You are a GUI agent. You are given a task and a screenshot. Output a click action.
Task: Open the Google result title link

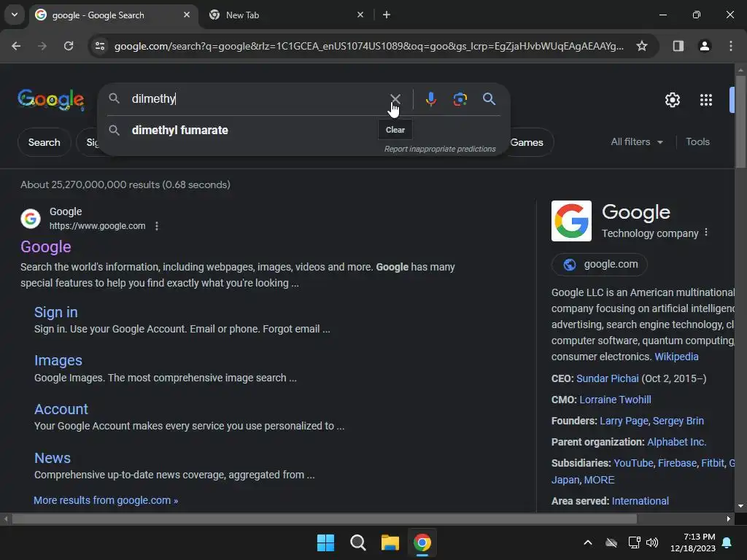coord(46,246)
